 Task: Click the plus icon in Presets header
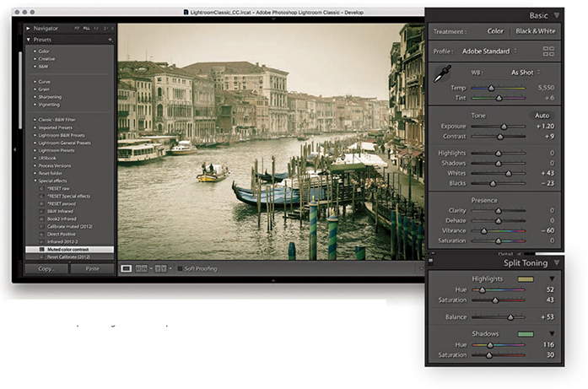point(110,39)
